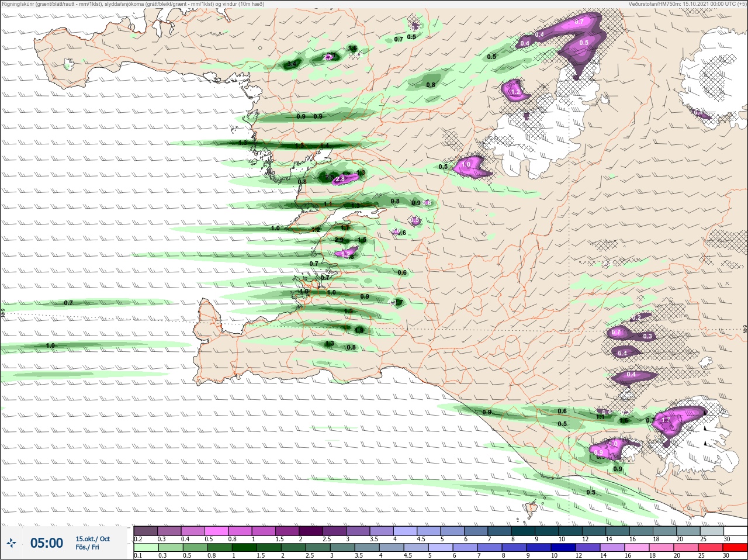Click the Veðurstofan star logo icon

click(11, 544)
